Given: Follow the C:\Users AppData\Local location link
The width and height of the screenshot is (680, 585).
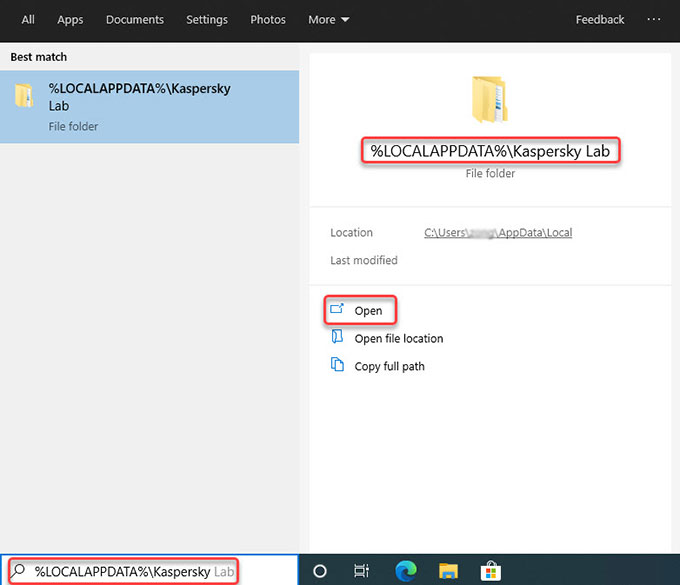Looking at the screenshot, I should click(x=498, y=233).
